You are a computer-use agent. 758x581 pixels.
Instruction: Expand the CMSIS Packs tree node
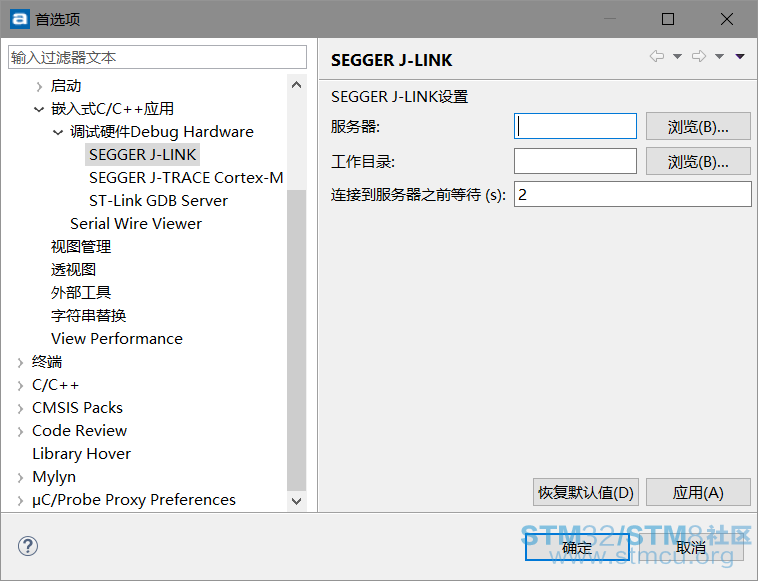20,408
